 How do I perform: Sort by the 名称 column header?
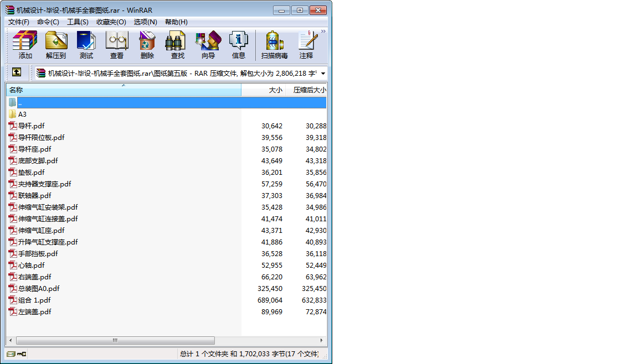[124, 90]
